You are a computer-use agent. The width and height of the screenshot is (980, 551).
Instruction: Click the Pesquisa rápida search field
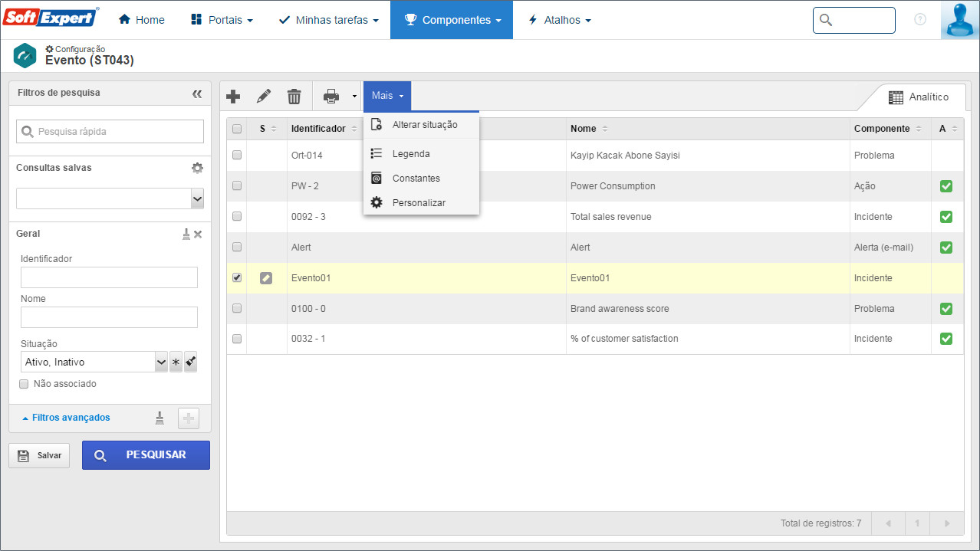click(x=110, y=131)
